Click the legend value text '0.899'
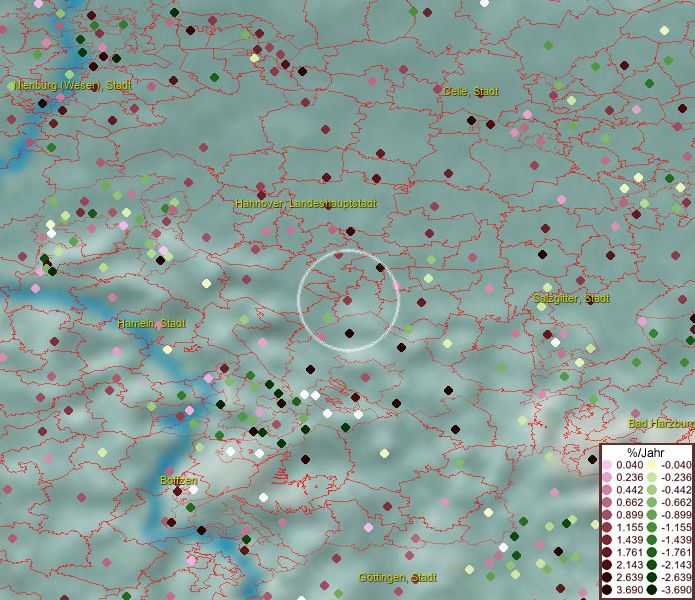This screenshot has width=695, height=600. point(629,515)
